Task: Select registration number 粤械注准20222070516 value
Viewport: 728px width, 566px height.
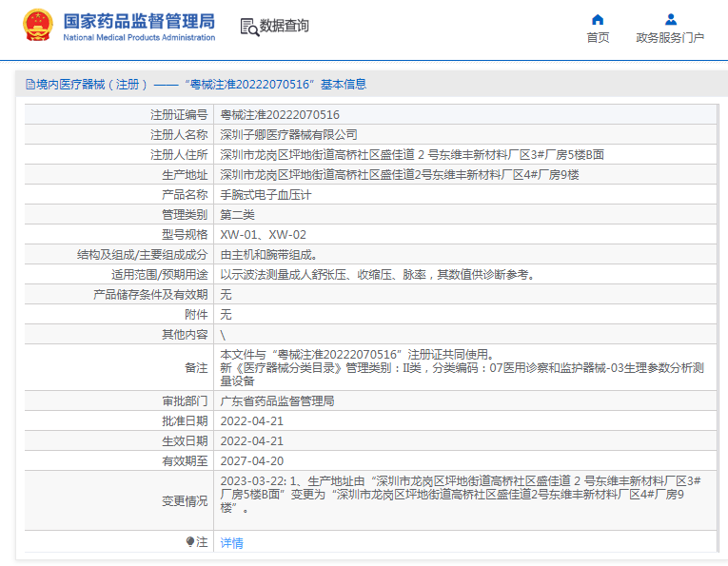Action: [280, 114]
